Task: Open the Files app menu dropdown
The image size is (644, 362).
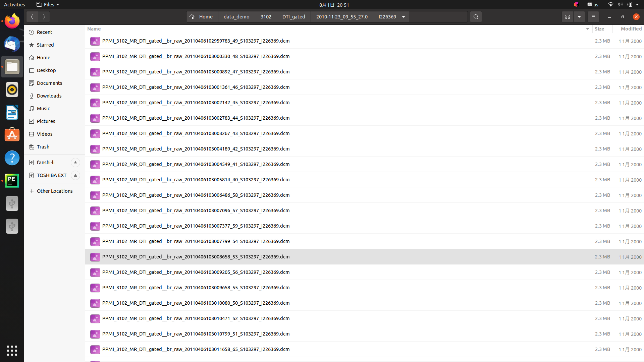Action: pyautogui.click(x=48, y=5)
